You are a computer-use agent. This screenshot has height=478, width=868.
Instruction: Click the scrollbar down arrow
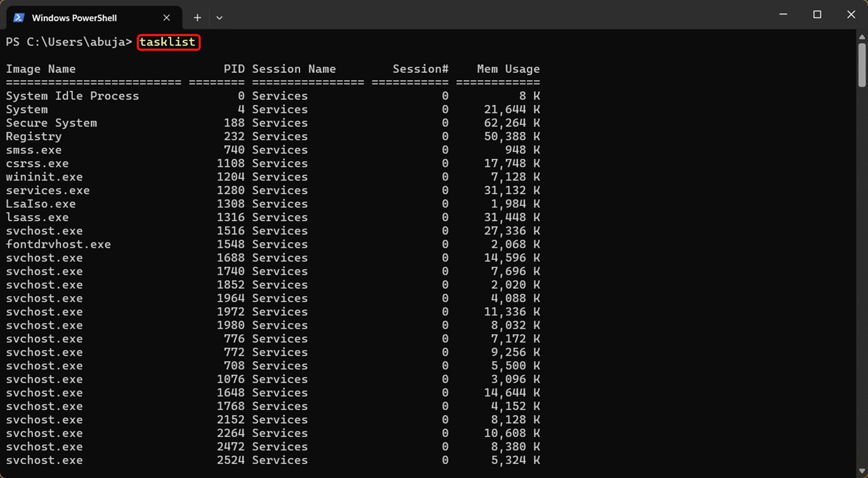pos(862,472)
